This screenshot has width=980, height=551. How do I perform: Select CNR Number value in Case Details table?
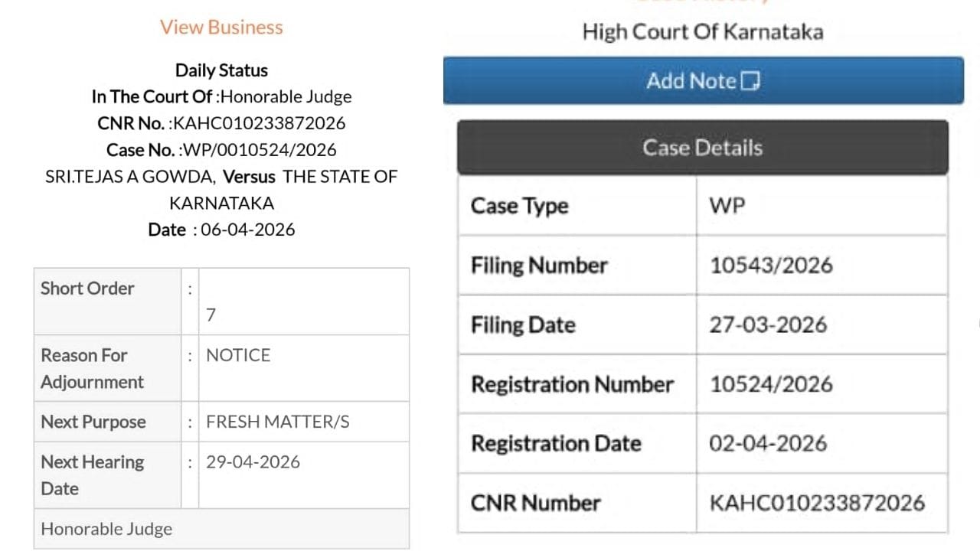pos(817,503)
